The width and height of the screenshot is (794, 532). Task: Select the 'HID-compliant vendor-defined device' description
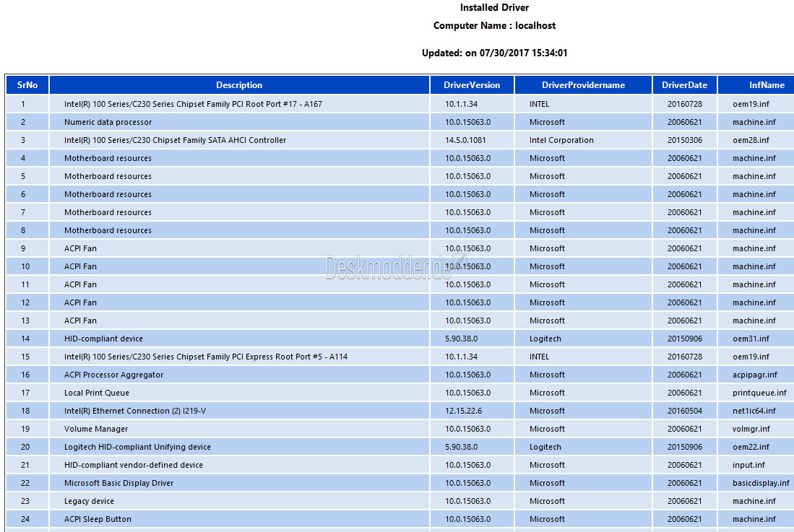(x=134, y=466)
